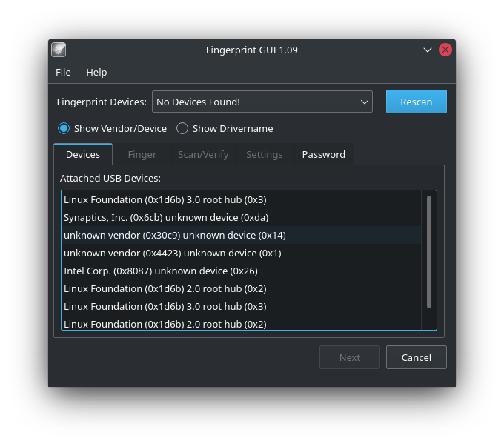Select unknown vendor (0x30c9) device entry

pyautogui.click(x=175, y=235)
